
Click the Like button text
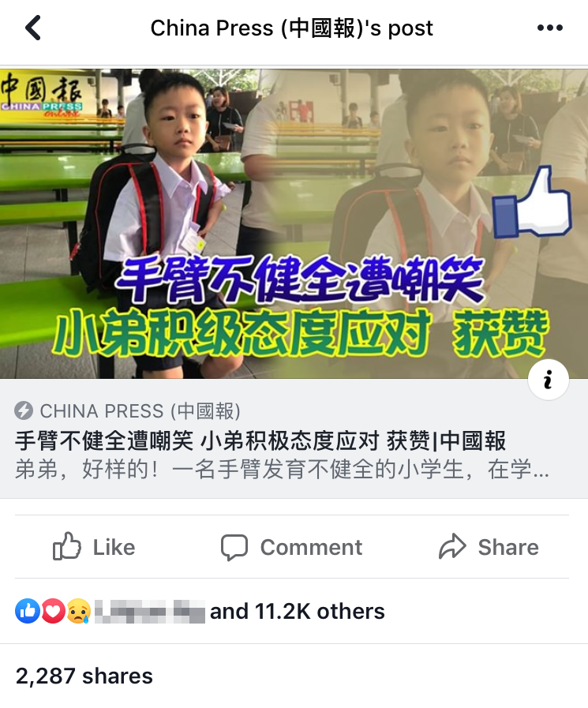(x=114, y=547)
